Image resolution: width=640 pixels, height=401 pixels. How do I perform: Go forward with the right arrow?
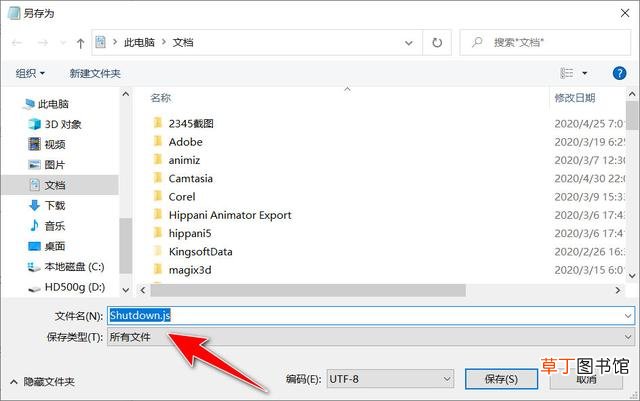42,42
